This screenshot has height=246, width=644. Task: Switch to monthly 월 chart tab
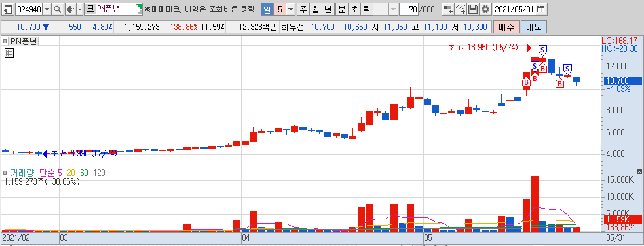[x=315, y=9]
